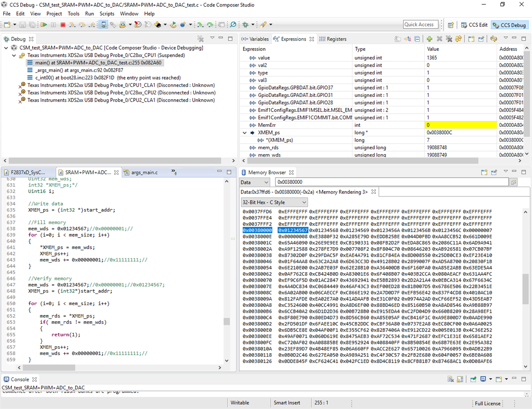
Task: Toggle the highlighted Instruction Stepping Mode button
Action: click(x=103, y=25)
